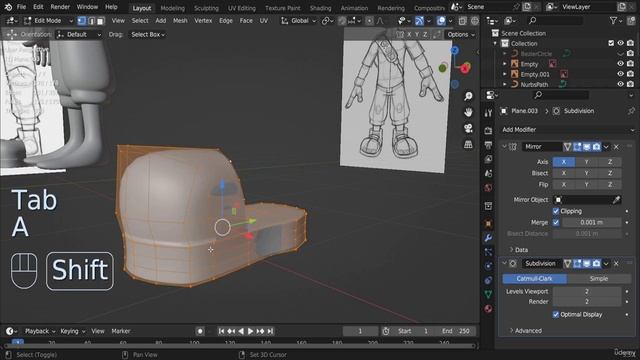
Task: Toggle Subdivision modifier on-cage triangle icon
Action: tap(567, 264)
